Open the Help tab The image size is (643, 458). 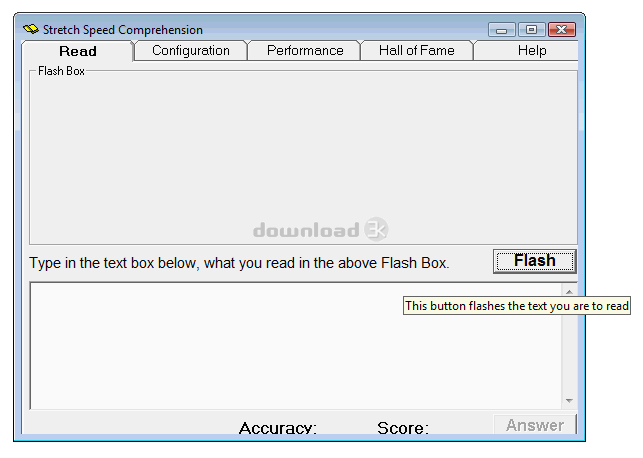531,50
